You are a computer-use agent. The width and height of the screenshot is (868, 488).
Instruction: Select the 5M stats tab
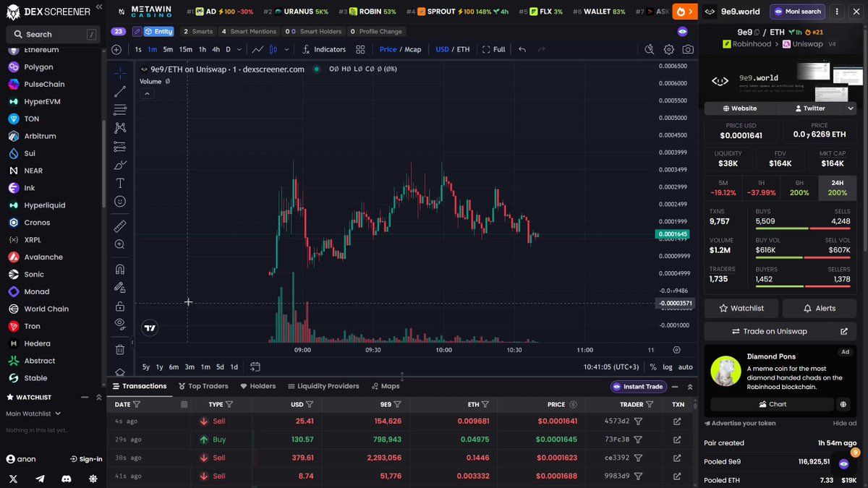723,188
